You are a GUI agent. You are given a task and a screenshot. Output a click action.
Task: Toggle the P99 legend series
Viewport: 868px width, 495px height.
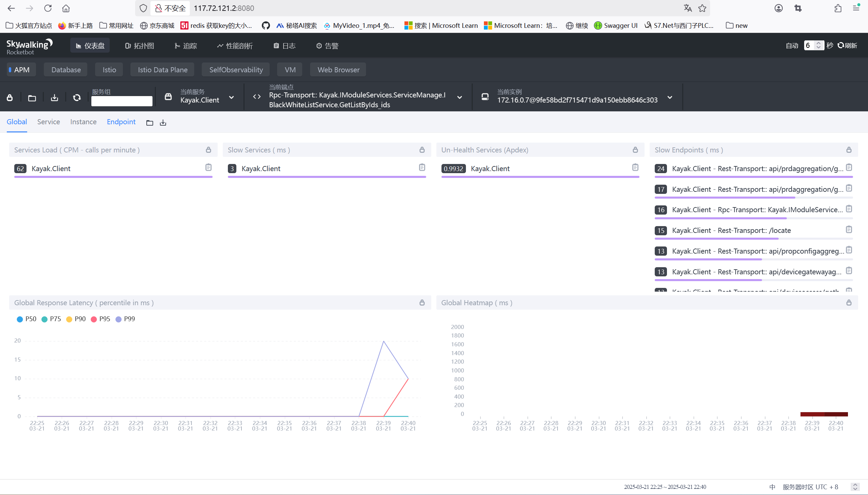[125, 319]
